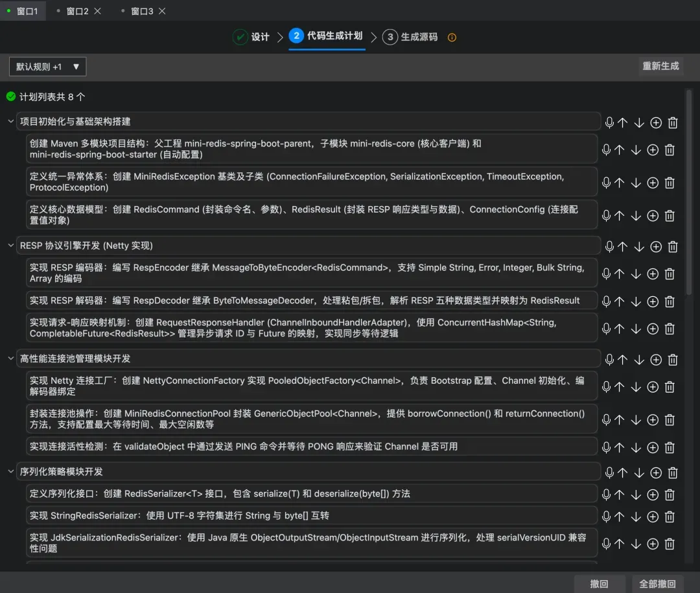Add item after 实现 RESP 解码器 row

(x=653, y=301)
